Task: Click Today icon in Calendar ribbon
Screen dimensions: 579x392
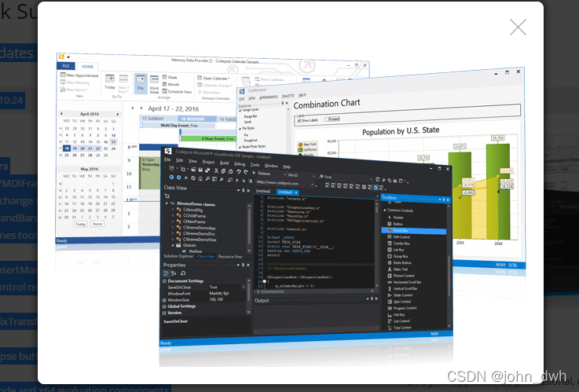Action: click(x=110, y=82)
